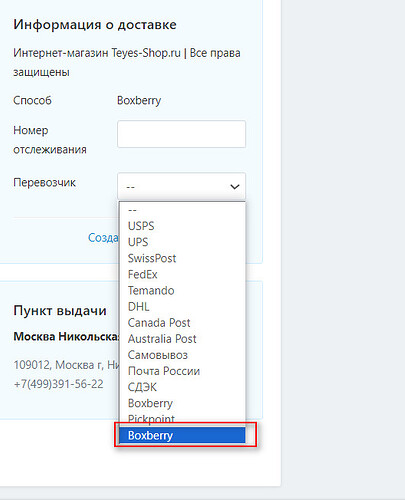This screenshot has width=405, height=500.
Task: Choose USPS from carrier list
Action: point(182,226)
